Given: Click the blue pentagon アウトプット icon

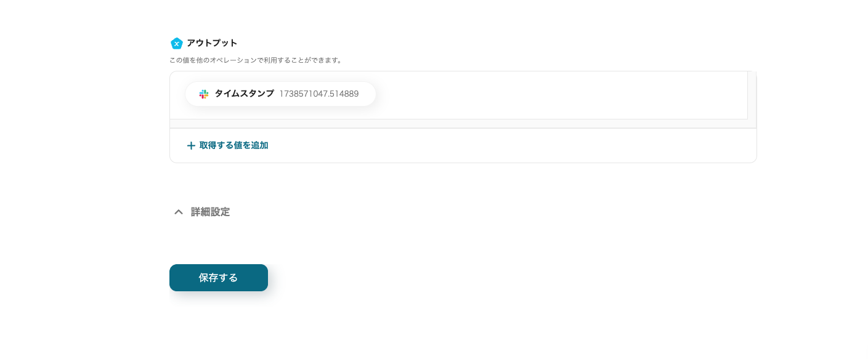Looking at the screenshot, I should tap(177, 43).
